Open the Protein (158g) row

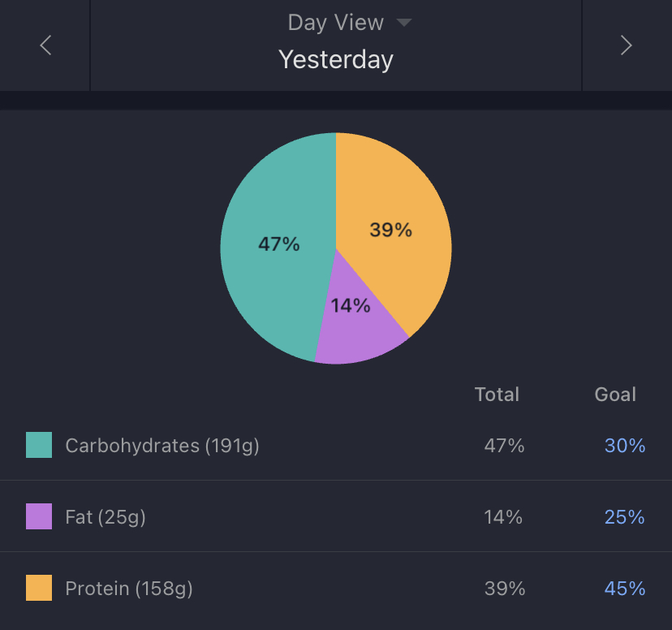129,589
